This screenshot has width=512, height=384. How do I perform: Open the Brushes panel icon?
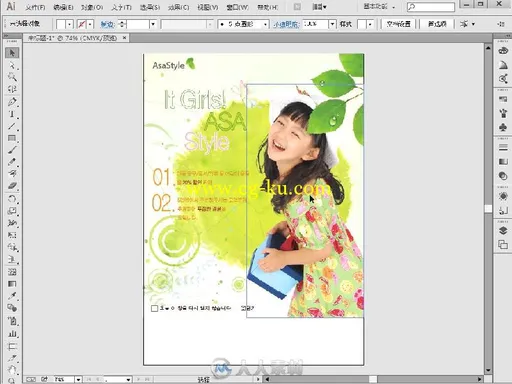[x=503, y=113]
